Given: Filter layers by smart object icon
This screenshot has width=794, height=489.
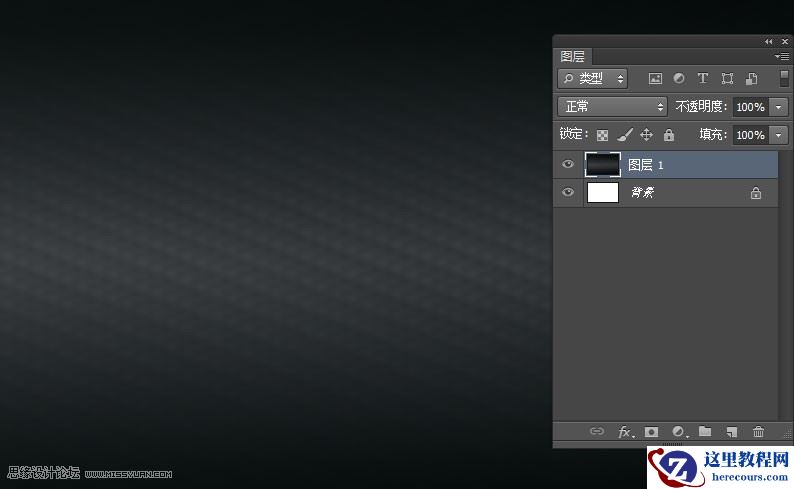Looking at the screenshot, I should click(751, 78).
